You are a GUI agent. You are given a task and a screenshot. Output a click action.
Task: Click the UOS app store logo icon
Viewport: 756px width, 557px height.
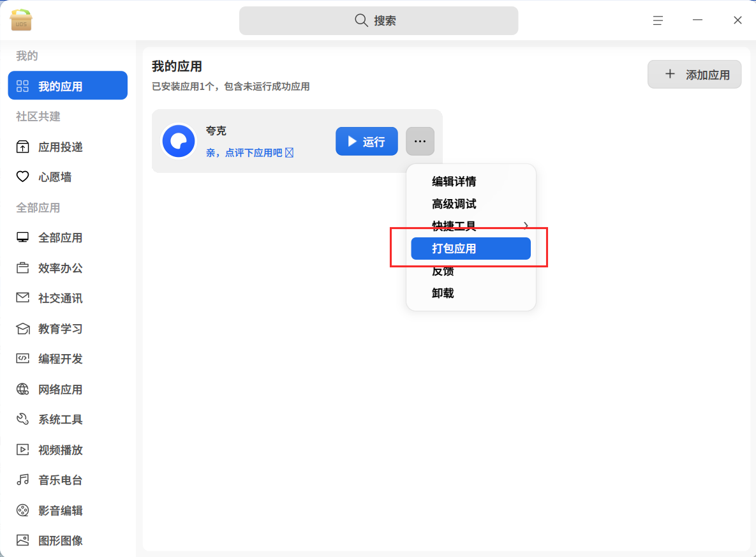[x=20, y=20]
